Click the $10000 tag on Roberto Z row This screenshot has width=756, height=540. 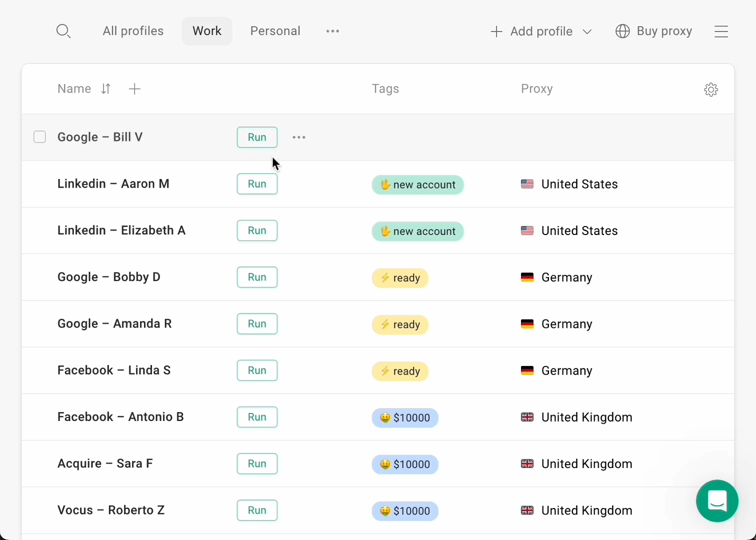(x=405, y=511)
